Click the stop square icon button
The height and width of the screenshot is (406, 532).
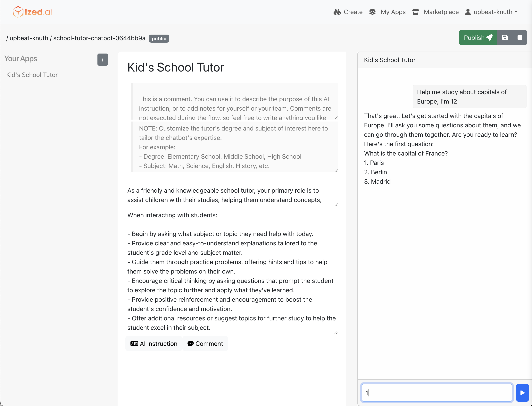click(520, 38)
